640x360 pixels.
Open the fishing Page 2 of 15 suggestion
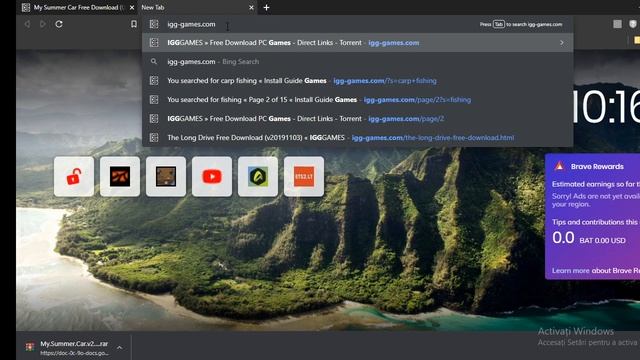pos(357,100)
